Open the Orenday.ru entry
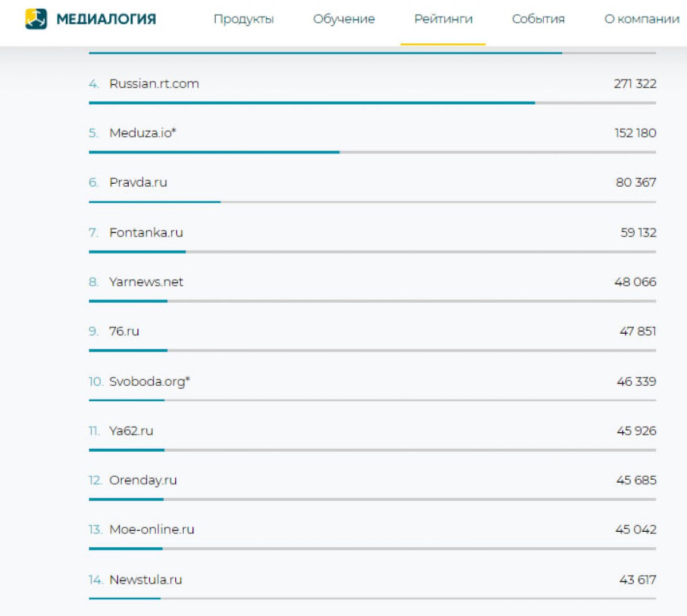Image resolution: width=687 pixels, height=616 pixels. tap(143, 480)
